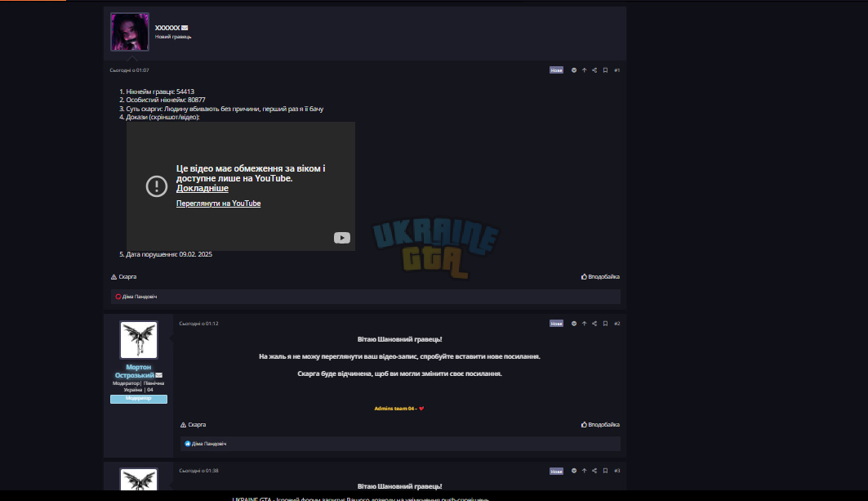This screenshot has width=868, height=501.
Task: Share post #2 with the share icon
Action: coord(594,324)
